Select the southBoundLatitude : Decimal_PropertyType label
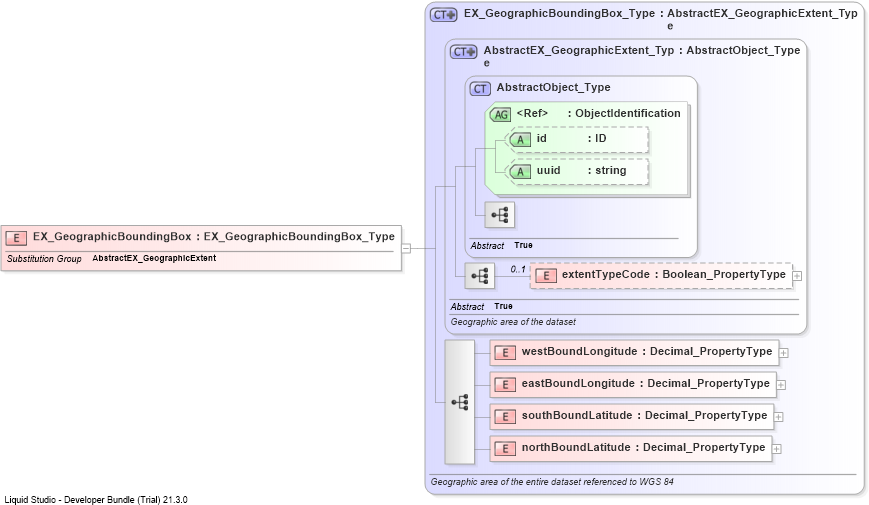 pos(645,416)
